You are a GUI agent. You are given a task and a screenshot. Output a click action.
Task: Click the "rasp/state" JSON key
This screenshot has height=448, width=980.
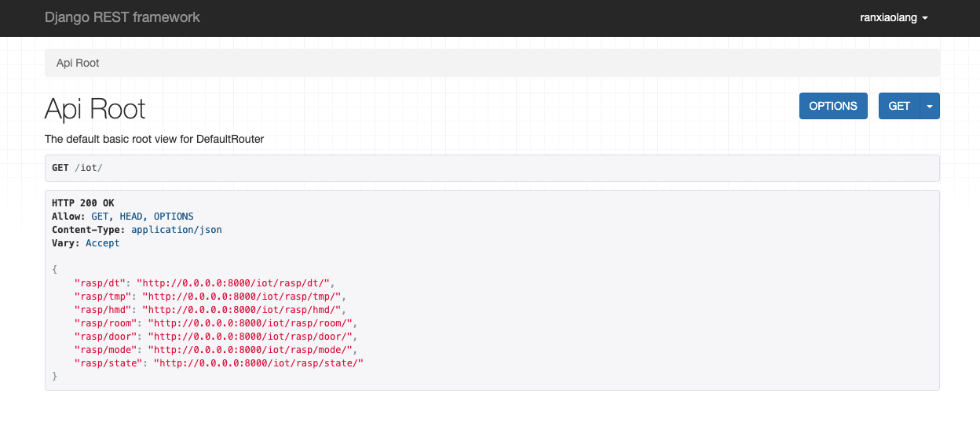(x=108, y=362)
